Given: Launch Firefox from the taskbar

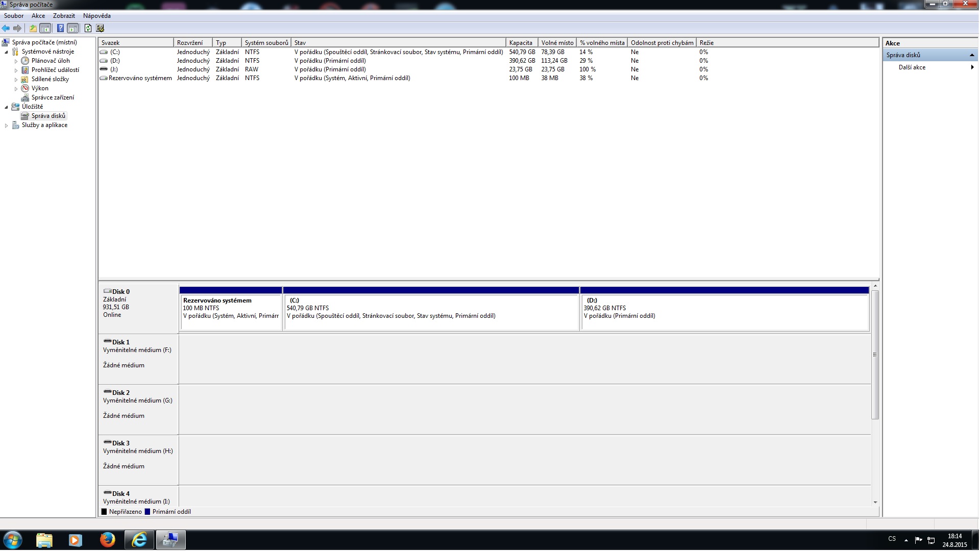Looking at the screenshot, I should 107,540.
